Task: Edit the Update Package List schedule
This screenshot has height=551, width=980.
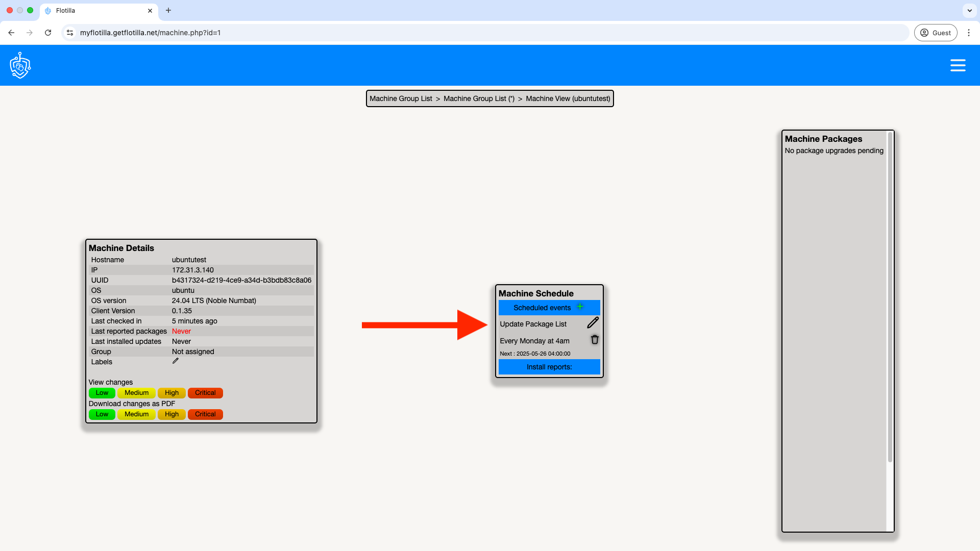Action: pyautogui.click(x=593, y=323)
